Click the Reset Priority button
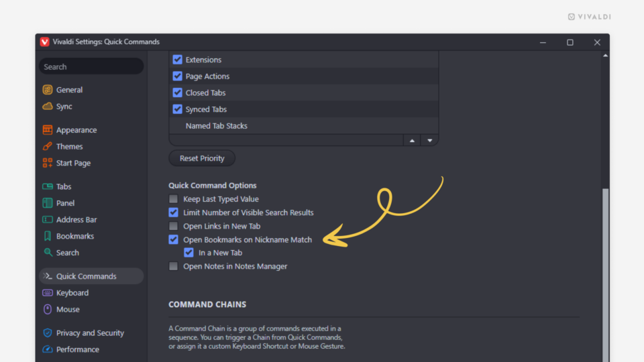This screenshot has width=644, height=362. [x=202, y=158]
